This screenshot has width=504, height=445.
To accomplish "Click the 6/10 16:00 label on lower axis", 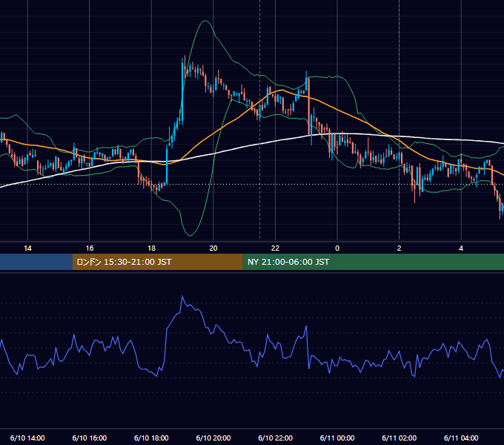I will [90, 438].
